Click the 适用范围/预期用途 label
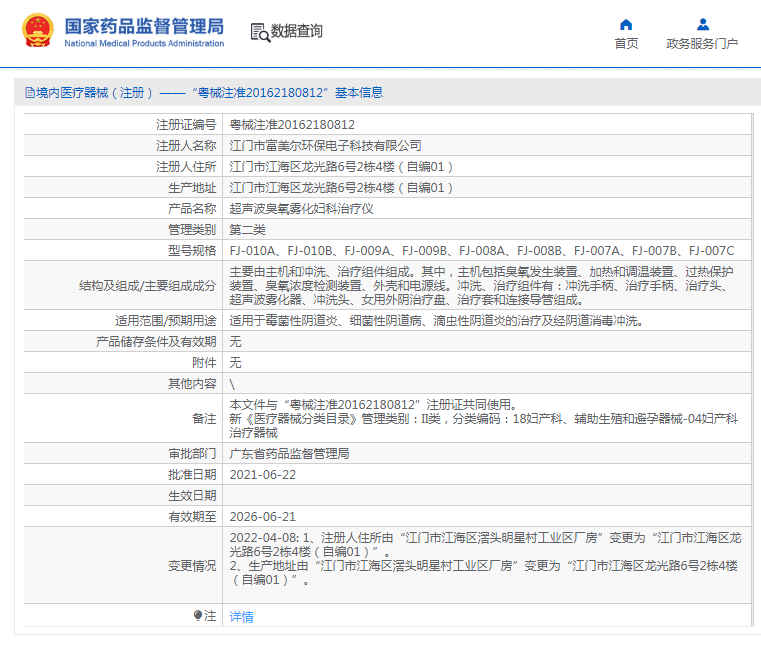The height and width of the screenshot is (647, 761). [165, 320]
